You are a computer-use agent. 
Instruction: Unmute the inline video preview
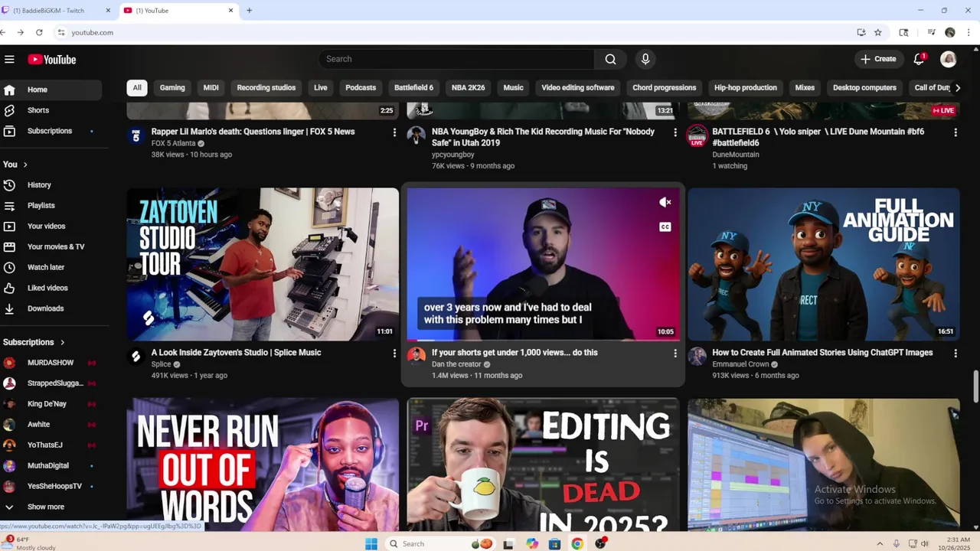pos(665,203)
